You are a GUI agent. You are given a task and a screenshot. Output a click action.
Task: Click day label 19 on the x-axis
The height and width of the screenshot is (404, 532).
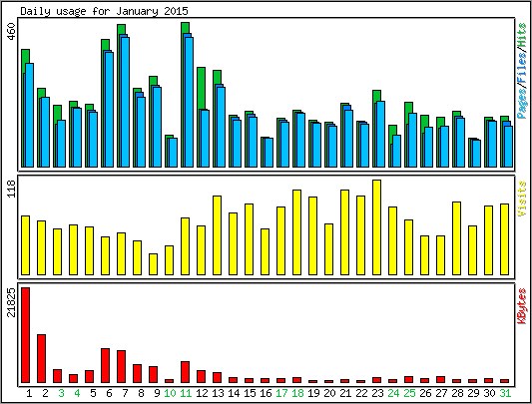[x=313, y=393]
